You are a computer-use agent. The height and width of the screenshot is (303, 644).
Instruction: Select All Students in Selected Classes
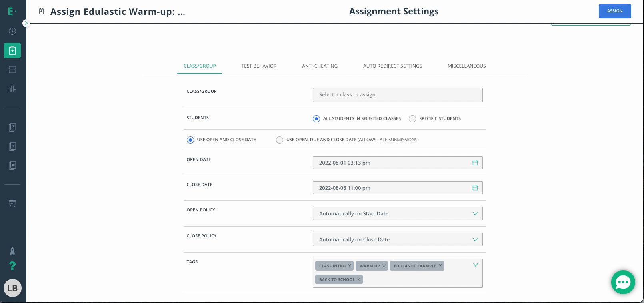[x=316, y=119]
